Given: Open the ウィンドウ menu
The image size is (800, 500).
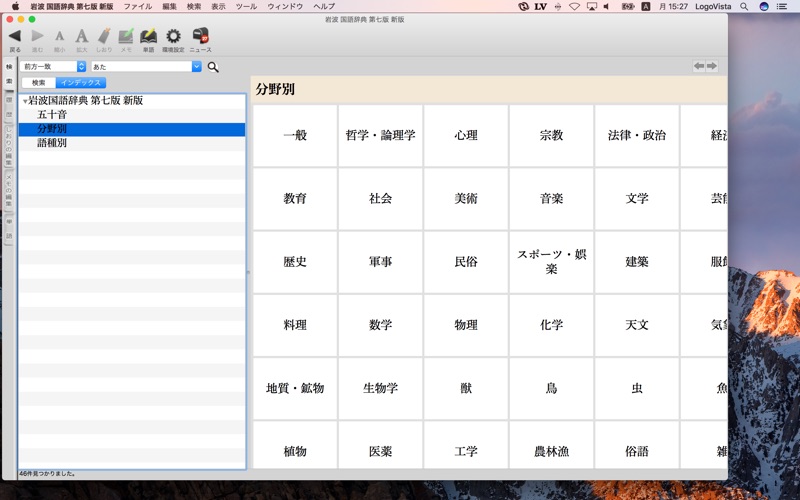Looking at the screenshot, I should pyautogui.click(x=285, y=7).
